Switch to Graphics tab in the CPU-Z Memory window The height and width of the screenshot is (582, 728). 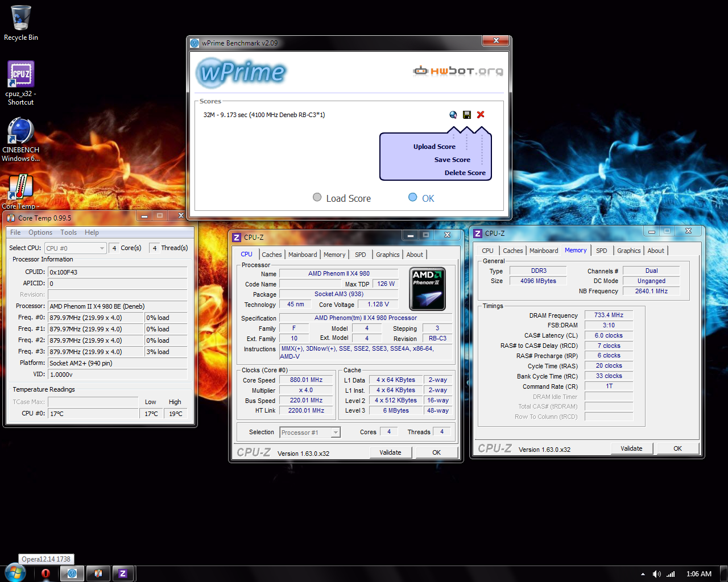click(629, 251)
